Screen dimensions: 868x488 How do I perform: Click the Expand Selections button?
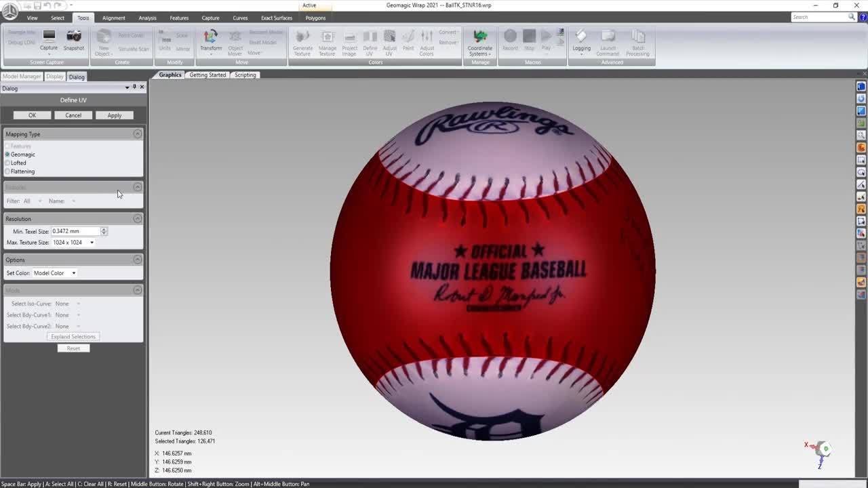coord(73,337)
